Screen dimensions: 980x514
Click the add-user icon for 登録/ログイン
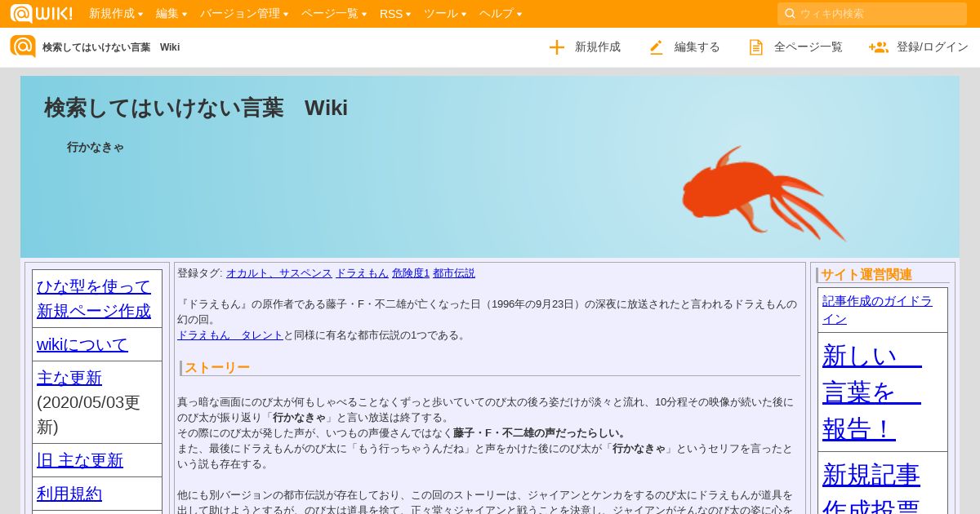879,47
